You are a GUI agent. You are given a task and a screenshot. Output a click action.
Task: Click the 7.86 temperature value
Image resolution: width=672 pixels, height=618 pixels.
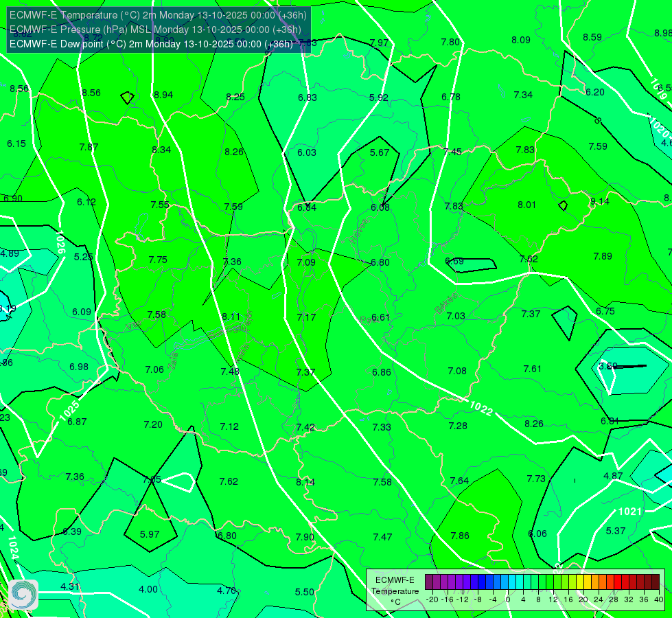460,535
